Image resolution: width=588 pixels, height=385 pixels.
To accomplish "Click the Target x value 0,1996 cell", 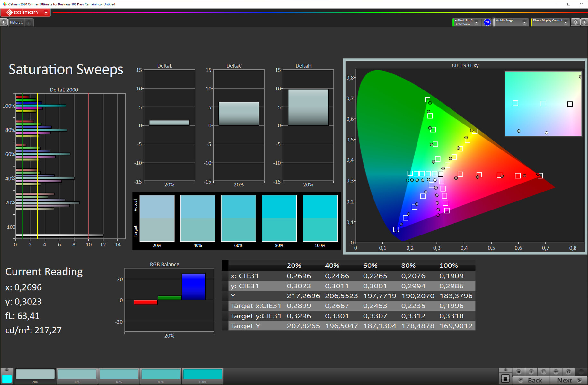I will [452, 306].
